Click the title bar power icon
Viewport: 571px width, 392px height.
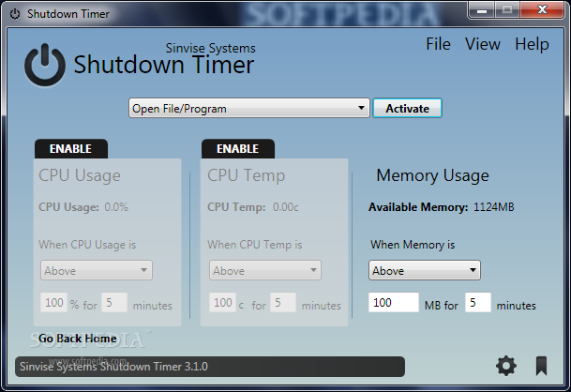coord(15,14)
